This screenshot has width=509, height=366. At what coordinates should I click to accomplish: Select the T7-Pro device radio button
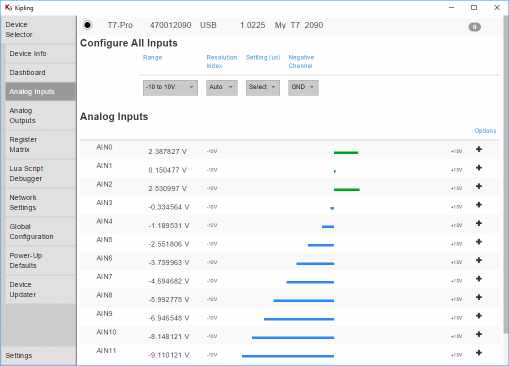click(87, 25)
